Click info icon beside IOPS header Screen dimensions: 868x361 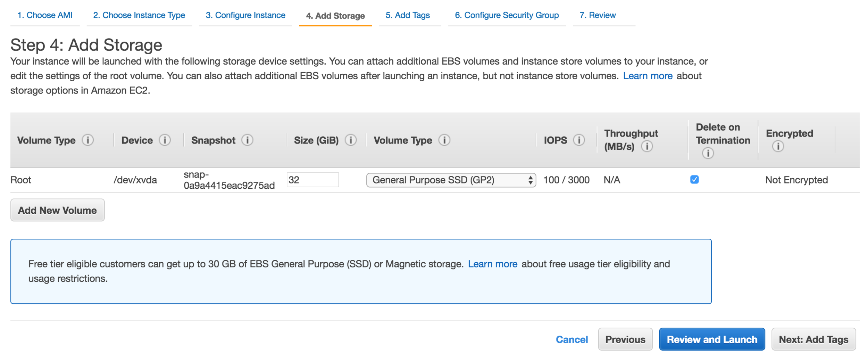(x=579, y=140)
